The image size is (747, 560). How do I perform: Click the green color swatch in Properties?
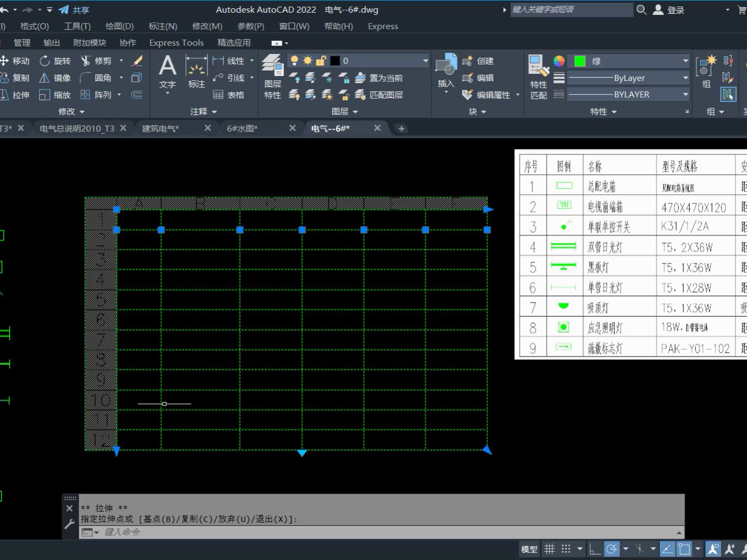click(580, 61)
